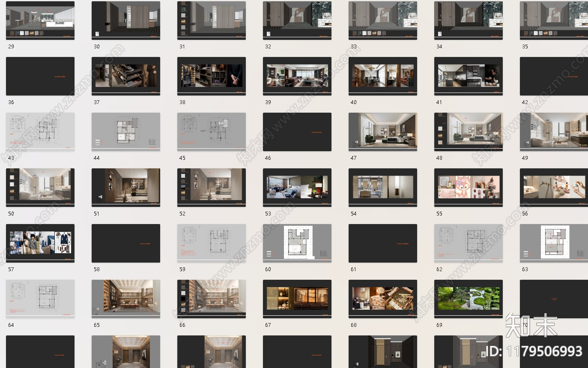
Task: Select slide 32 with staircase render
Action: pos(297,21)
